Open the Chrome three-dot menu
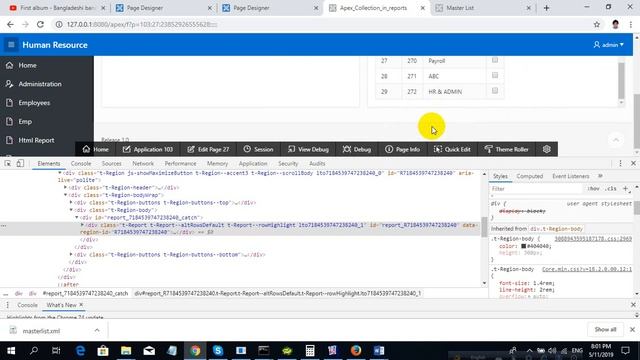This screenshot has height=360, width=640. (x=631, y=24)
